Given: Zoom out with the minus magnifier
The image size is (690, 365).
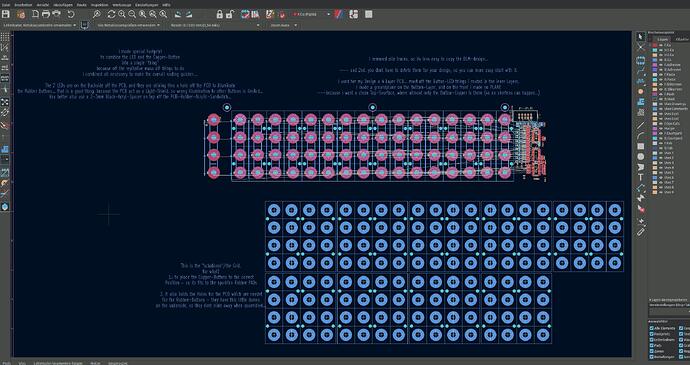Looking at the screenshot, I should coord(132,15).
